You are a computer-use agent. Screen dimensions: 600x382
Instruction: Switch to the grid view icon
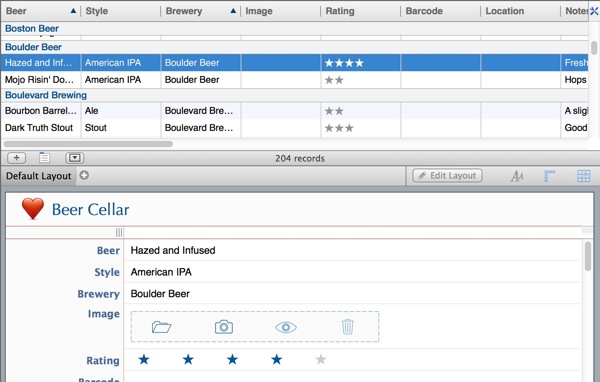tap(584, 176)
